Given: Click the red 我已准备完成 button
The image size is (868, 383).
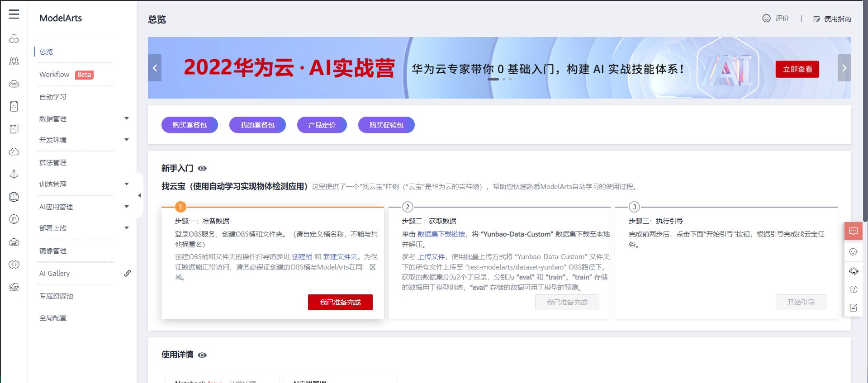Looking at the screenshot, I should pos(340,303).
